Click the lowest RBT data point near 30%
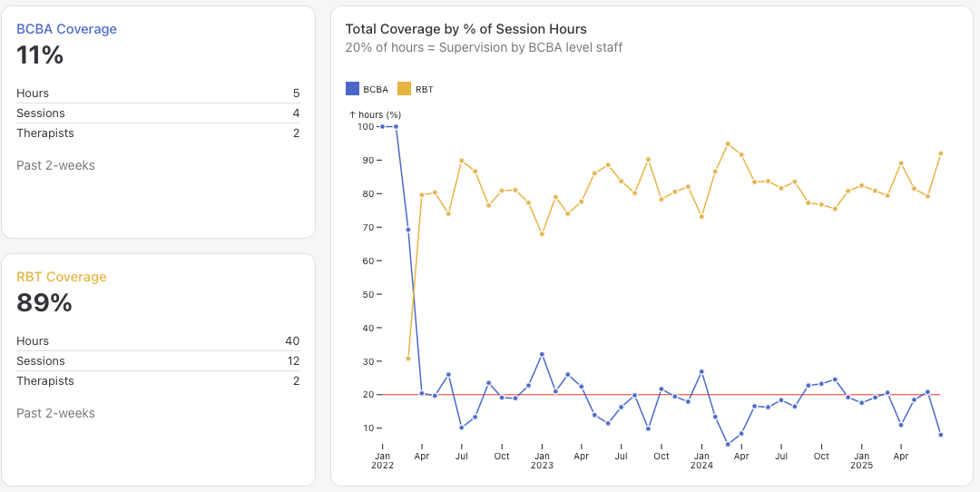The image size is (980, 492). [x=408, y=359]
